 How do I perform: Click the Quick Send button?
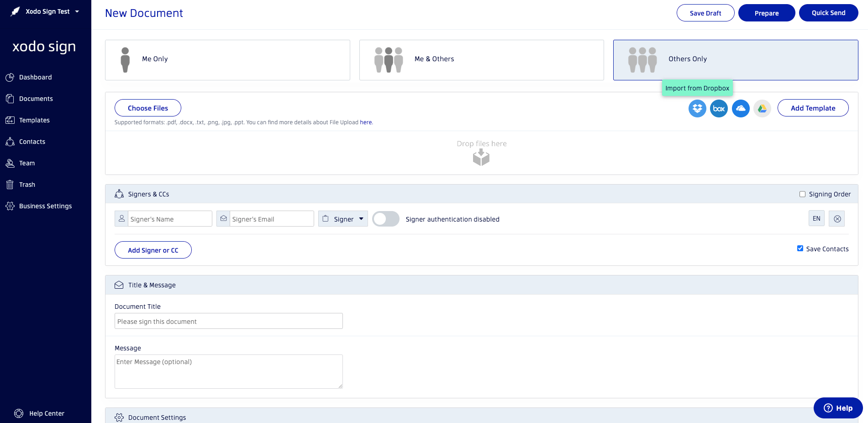tap(828, 13)
